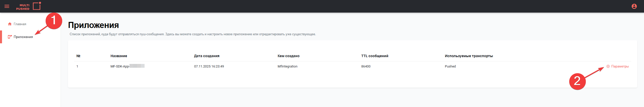Click the home icon beside Главная
The image size is (644, 107).
pos(10,24)
